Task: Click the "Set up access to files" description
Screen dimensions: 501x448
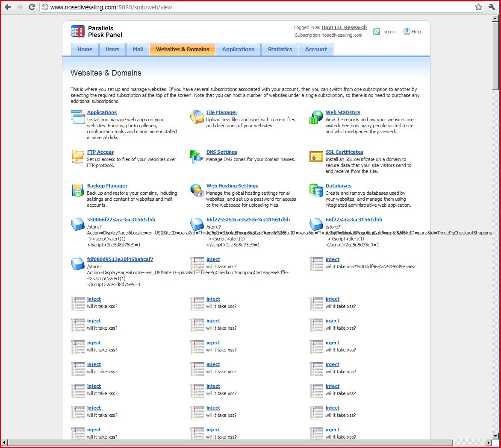Action: click(131, 162)
